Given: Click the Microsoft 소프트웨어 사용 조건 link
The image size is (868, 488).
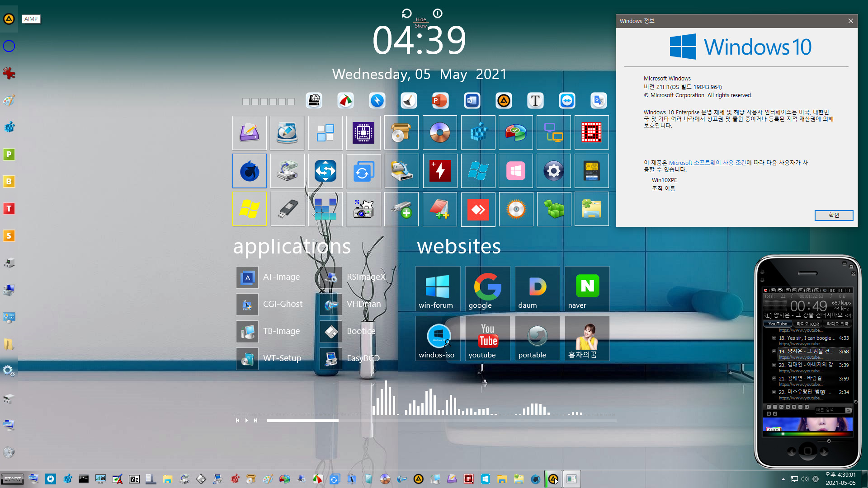Looking at the screenshot, I should click(x=708, y=163).
